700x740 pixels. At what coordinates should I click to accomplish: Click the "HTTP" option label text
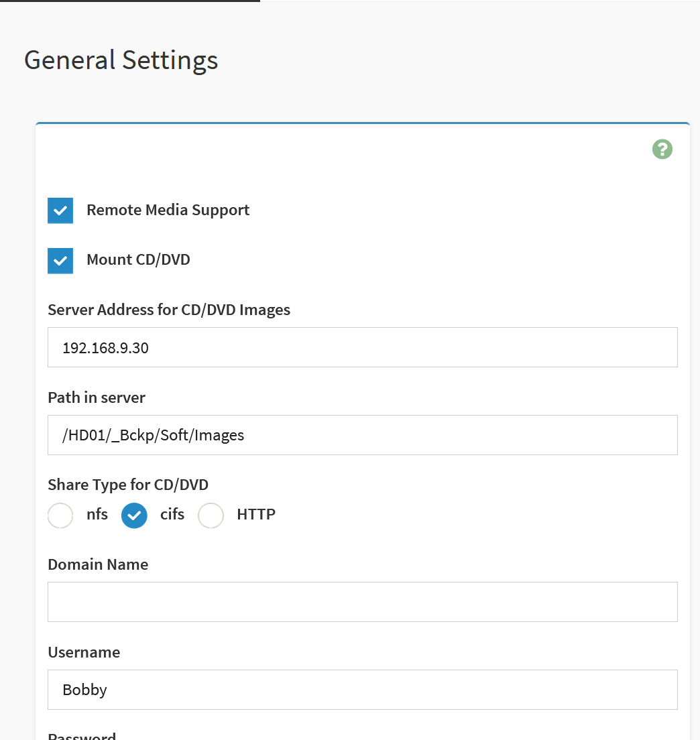256,515
